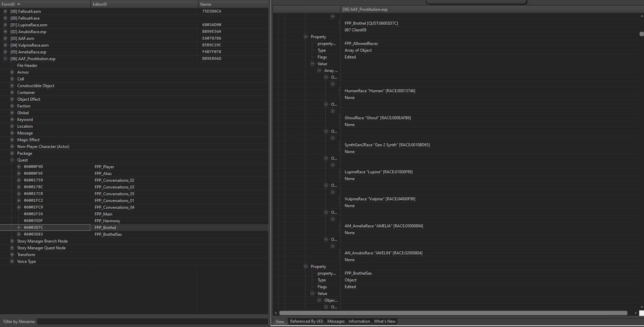Open the Information tab
Screen dimensions: 644x327
click(359, 321)
